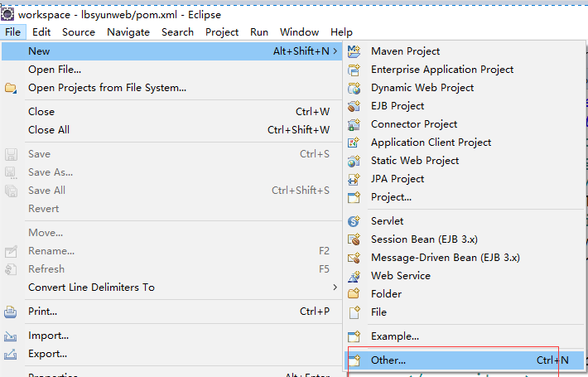Open the Window menu

[x=299, y=32]
